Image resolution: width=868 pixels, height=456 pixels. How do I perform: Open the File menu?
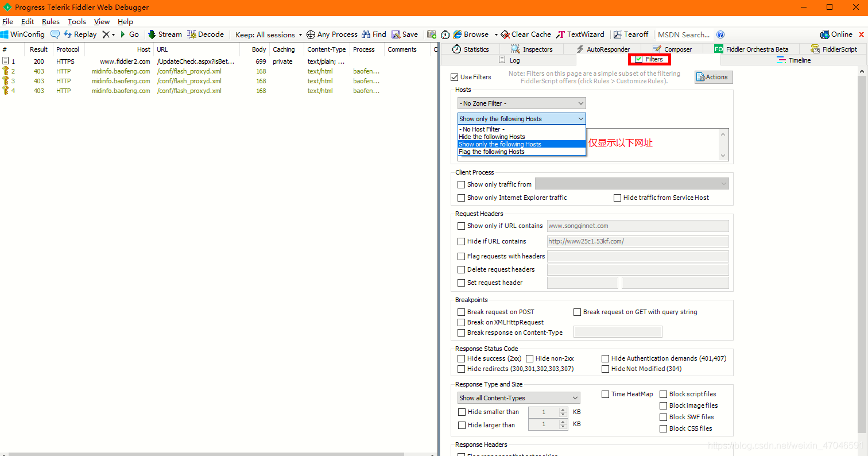tap(8, 21)
